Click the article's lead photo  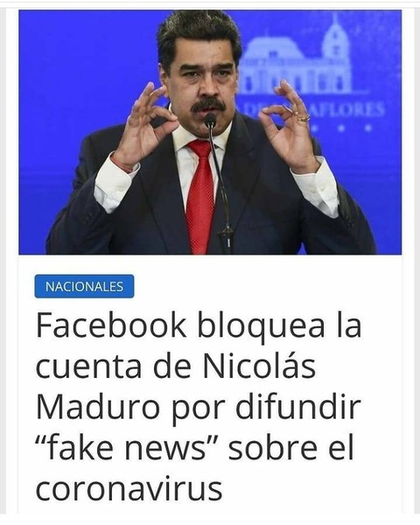210,132
